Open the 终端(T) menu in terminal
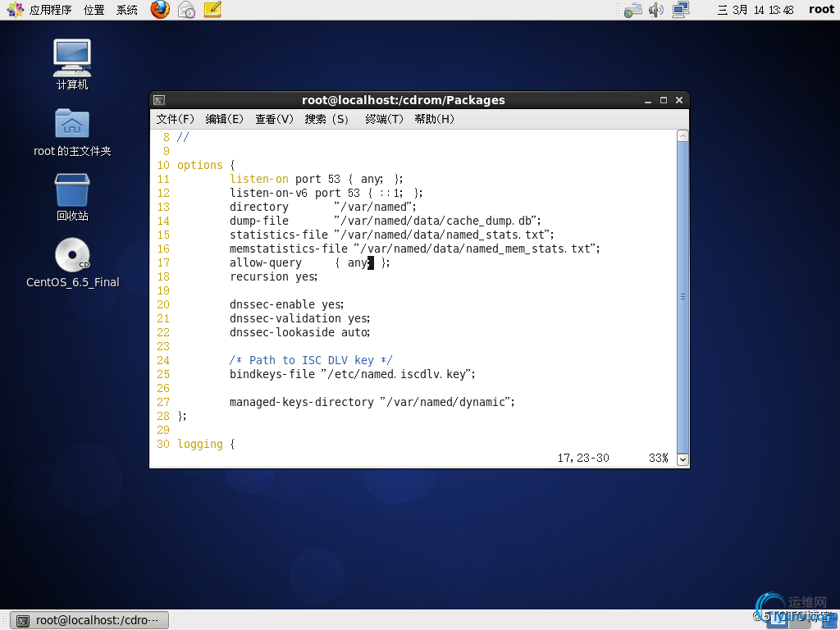 384,119
